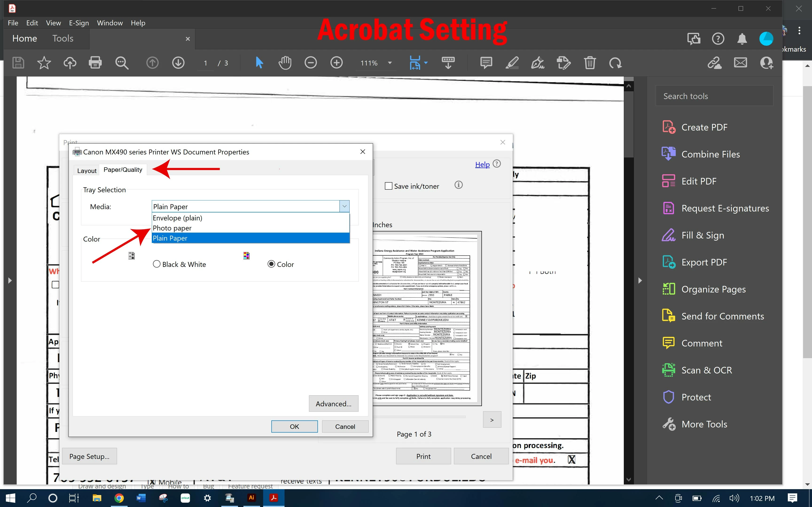This screenshot has height=507, width=812.
Task: Open the Combine Files tool
Action: point(710,154)
